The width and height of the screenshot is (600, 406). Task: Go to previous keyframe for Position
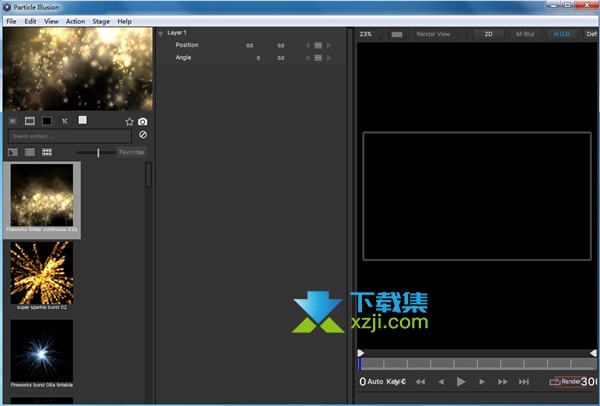coord(307,46)
